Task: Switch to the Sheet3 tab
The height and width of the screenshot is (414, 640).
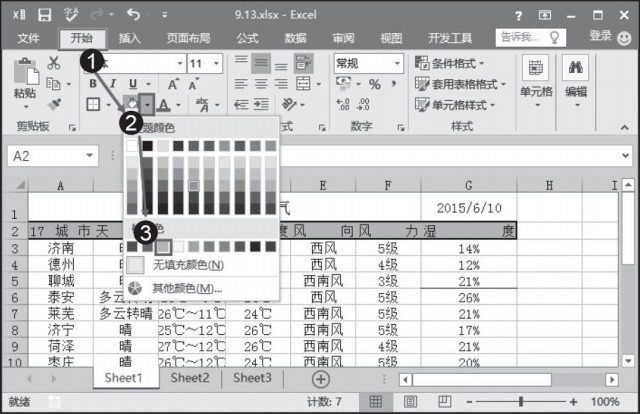Action: coord(252,378)
